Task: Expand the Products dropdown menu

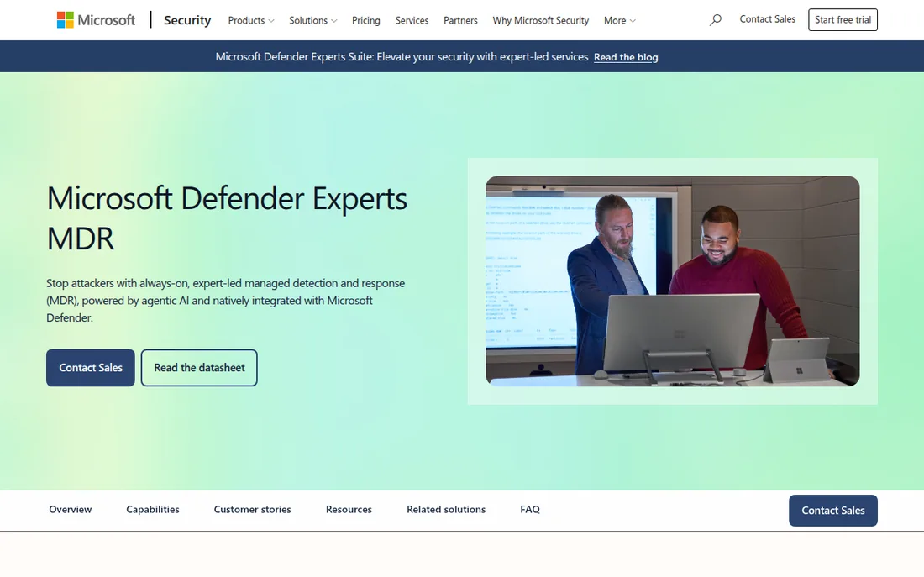Action: pyautogui.click(x=251, y=21)
